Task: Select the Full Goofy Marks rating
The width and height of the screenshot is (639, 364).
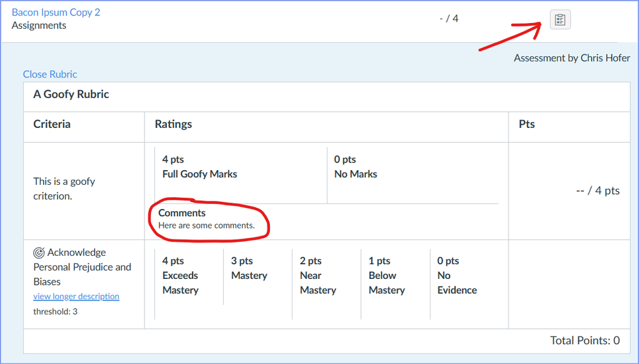Action: click(x=199, y=167)
